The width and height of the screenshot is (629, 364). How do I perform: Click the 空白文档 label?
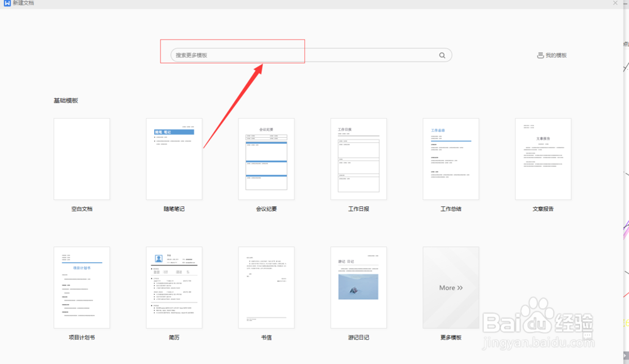82,209
